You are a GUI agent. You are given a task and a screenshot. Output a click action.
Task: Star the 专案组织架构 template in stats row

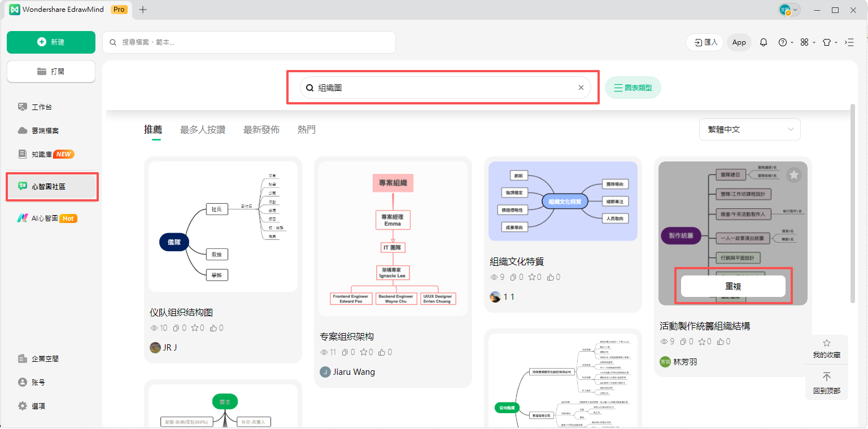[364, 352]
